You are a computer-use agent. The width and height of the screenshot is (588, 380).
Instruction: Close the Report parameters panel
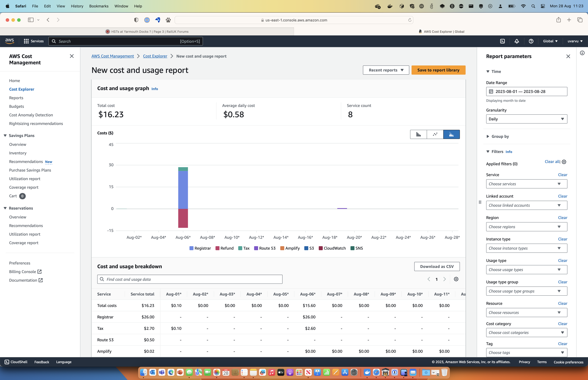tap(568, 56)
